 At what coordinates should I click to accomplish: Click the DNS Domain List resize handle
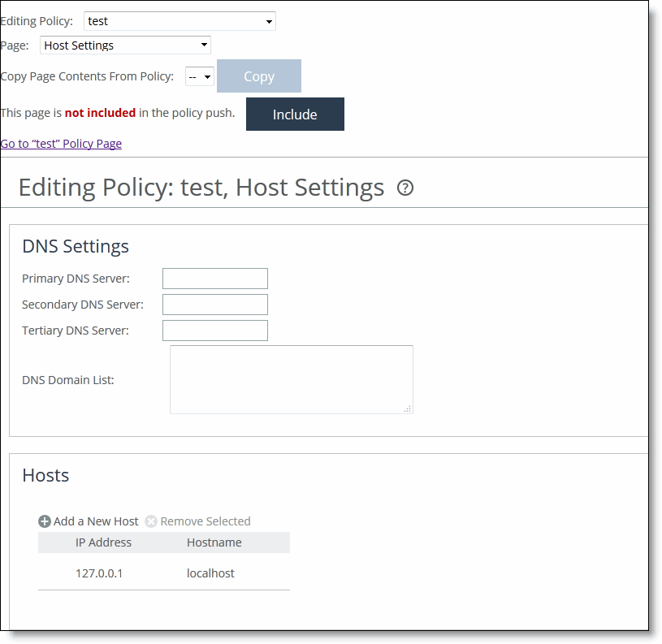tap(408, 408)
